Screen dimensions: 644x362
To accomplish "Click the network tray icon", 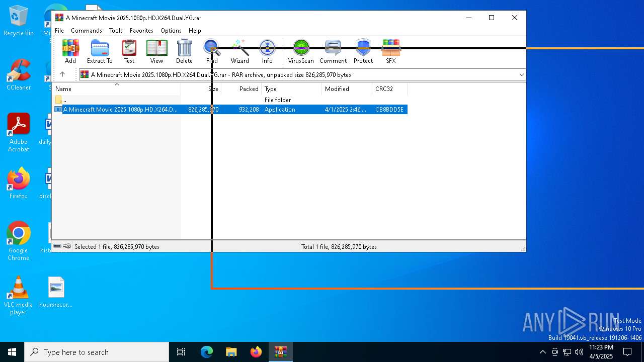I will (x=567, y=352).
